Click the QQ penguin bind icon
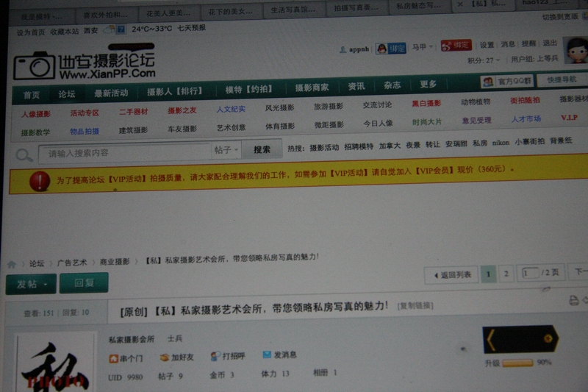Screen dimensions: 588x392 pos(381,49)
